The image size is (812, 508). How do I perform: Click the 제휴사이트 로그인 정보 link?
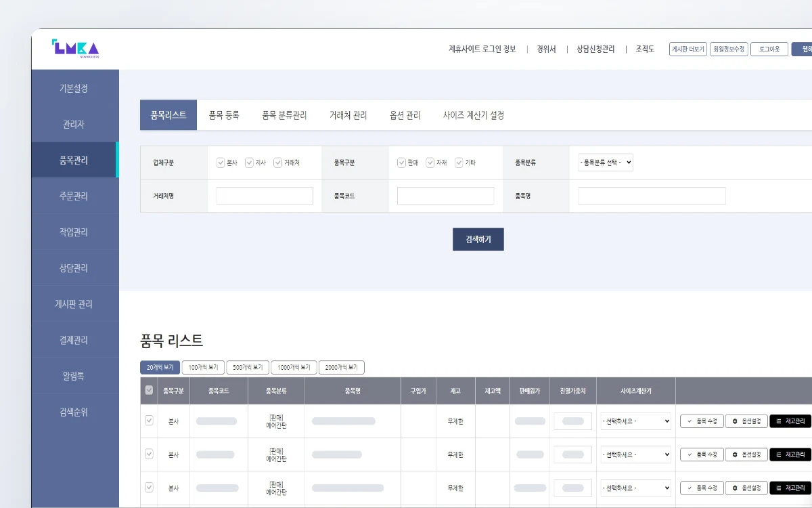pos(482,49)
